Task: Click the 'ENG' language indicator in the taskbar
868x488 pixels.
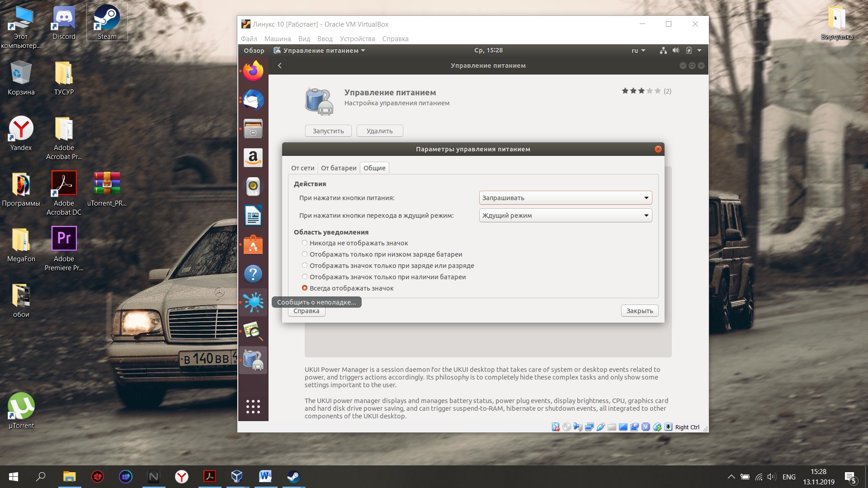Action: coord(789,477)
